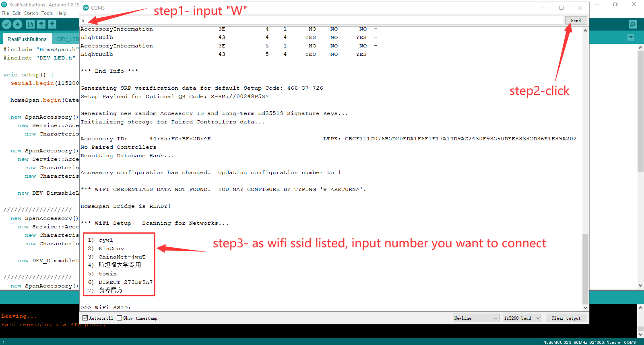The width and height of the screenshot is (644, 345).
Task: Enable the Show timestamp checkbox
Action: tap(120, 318)
